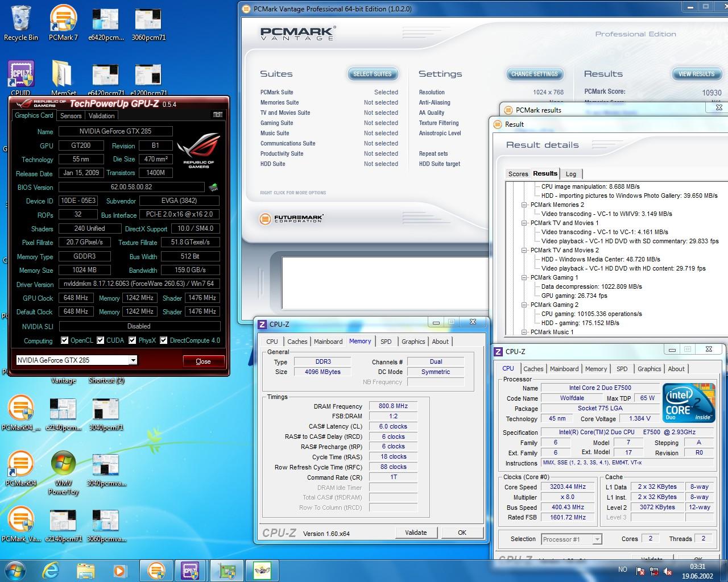The image size is (728, 582).
Task: Open the SPD tab in CPU-Z memory window
Action: click(x=386, y=342)
